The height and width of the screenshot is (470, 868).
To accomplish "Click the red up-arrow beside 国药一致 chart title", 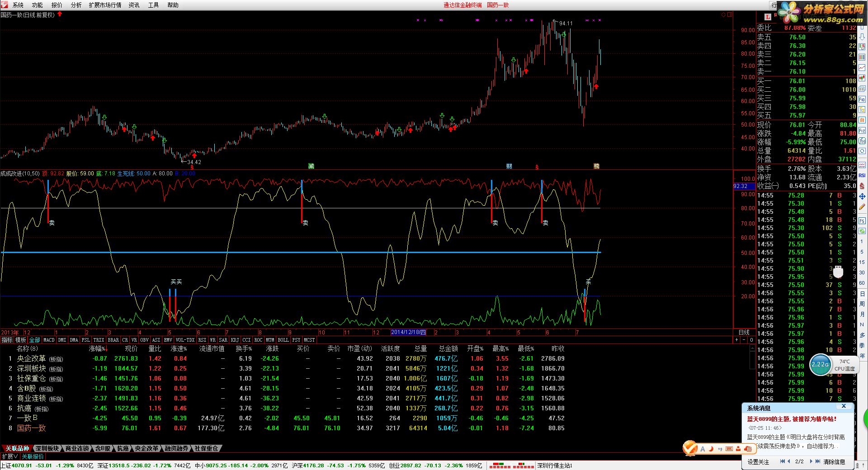I will click(x=60, y=14).
